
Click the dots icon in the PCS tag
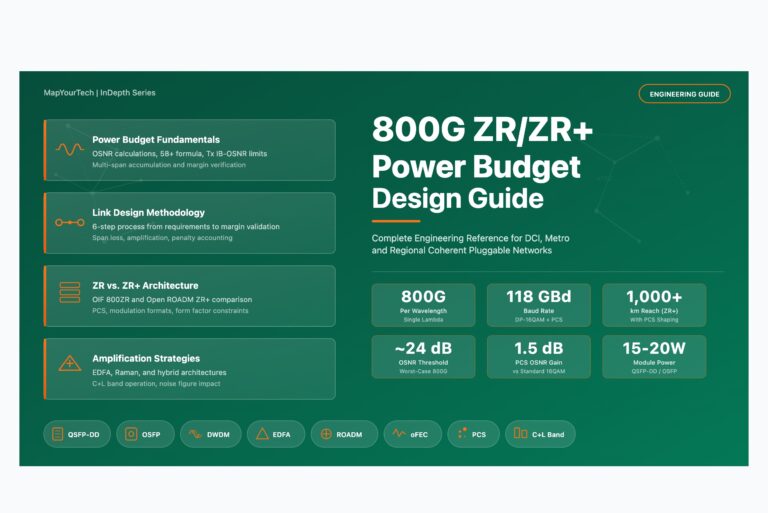point(462,434)
